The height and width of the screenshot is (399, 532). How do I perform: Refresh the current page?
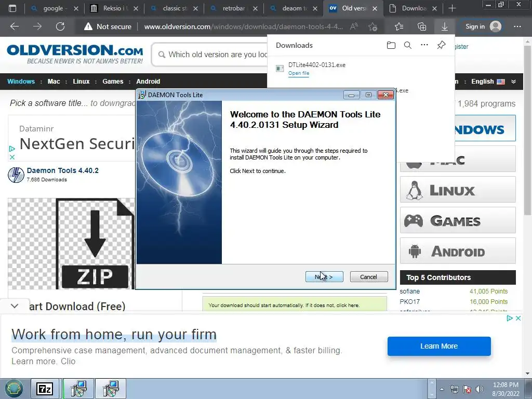point(60,26)
